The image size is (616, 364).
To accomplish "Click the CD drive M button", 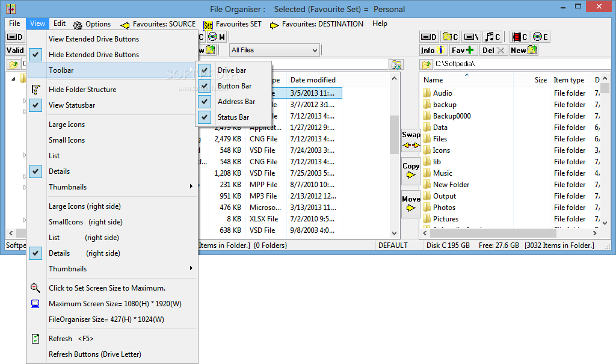I will (217, 37).
